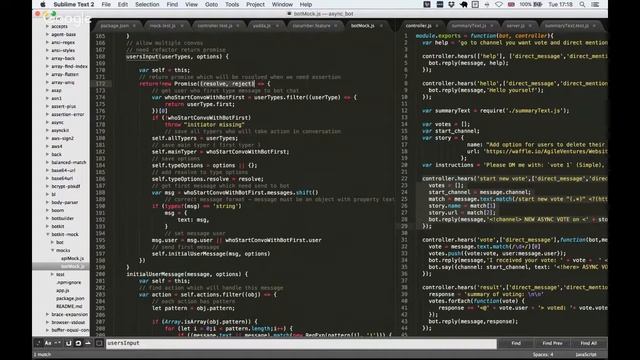This screenshot has width=640, height=360.
Task: Change the JavaScript syntax selector
Action: [586, 355]
